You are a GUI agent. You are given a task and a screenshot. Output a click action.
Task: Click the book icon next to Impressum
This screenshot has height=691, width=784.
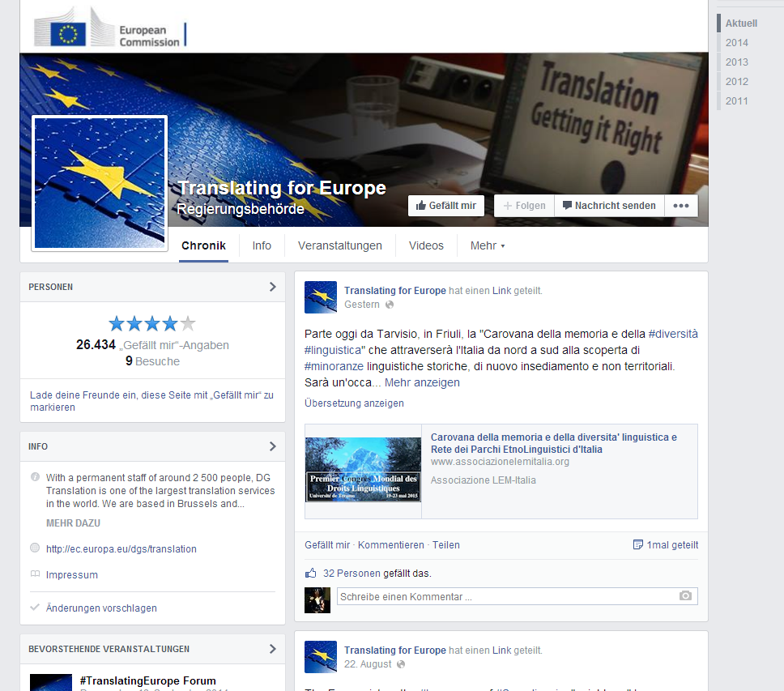35,574
